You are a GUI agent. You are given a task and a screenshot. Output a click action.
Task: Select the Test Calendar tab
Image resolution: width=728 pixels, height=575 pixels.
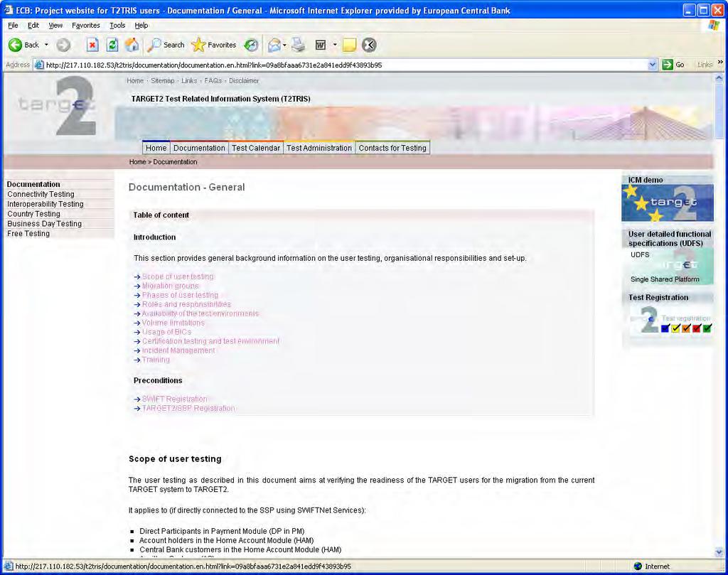tap(256, 148)
